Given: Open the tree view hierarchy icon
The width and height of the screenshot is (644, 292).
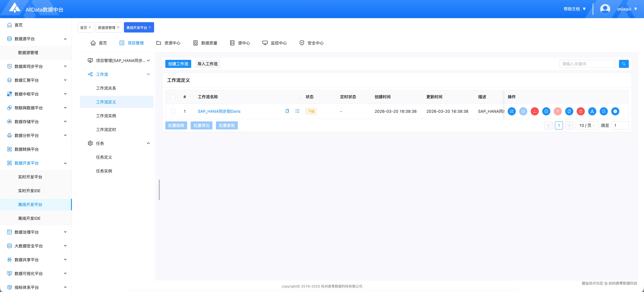Looking at the screenshot, I should [592, 111].
